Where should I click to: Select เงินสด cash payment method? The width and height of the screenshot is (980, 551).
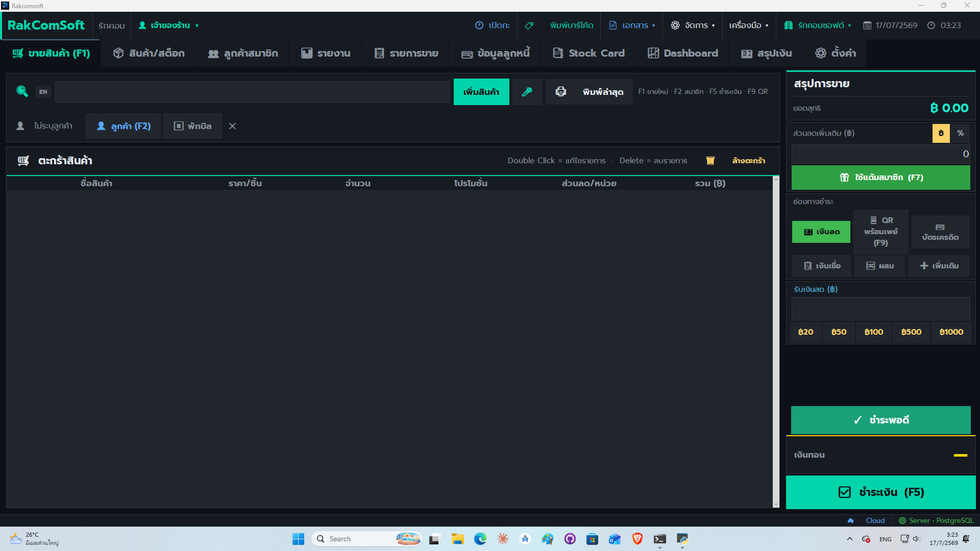pyautogui.click(x=821, y=232)
